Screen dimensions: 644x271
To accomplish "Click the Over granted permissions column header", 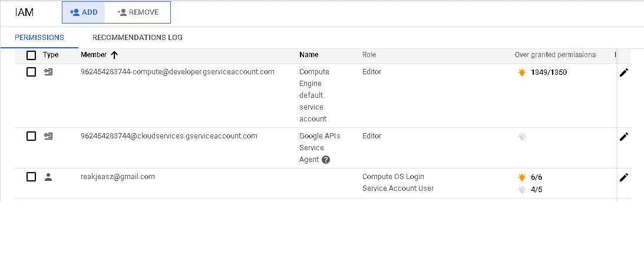I will [x=554, y=55].
